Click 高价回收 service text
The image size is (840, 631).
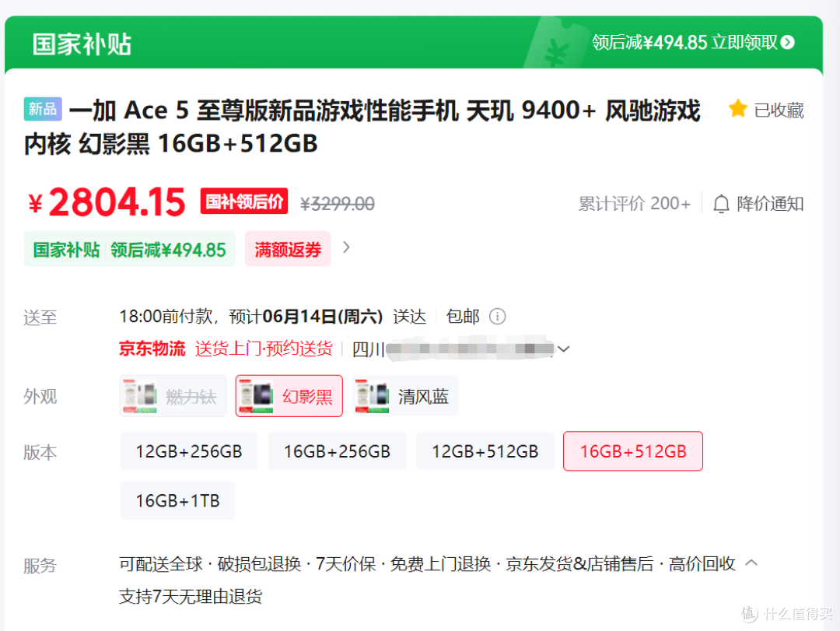(x=702, y=564)
